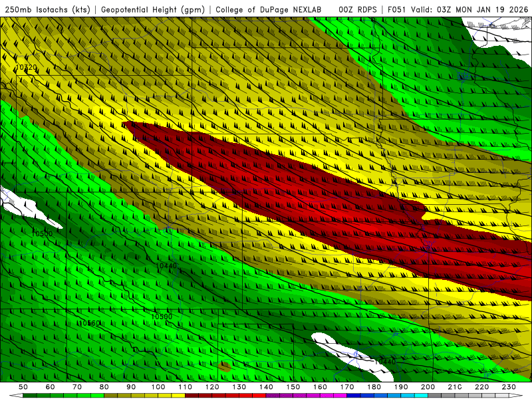Pick the dark red swatch just right of 110
Viewport: 532px width, 399px height.
(192, 396)
